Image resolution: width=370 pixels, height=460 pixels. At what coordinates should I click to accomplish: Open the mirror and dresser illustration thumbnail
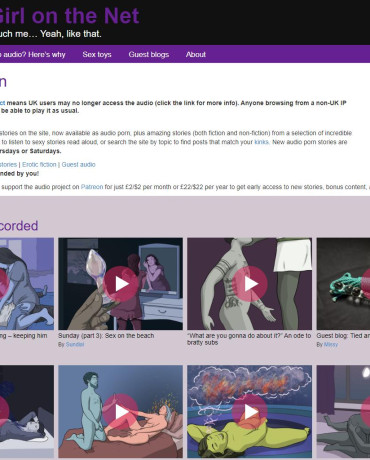point(120,284)
